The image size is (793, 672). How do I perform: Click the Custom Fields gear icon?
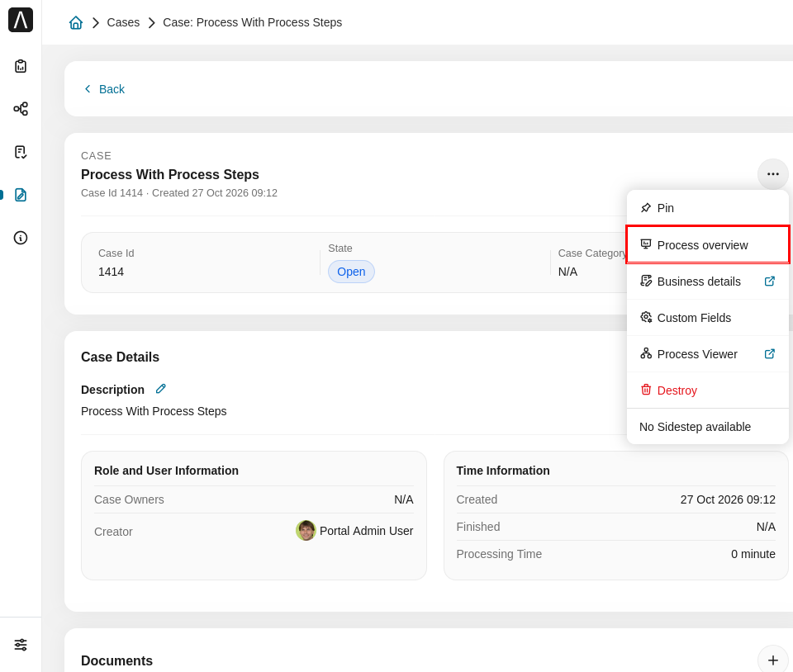tap(646, 317)
